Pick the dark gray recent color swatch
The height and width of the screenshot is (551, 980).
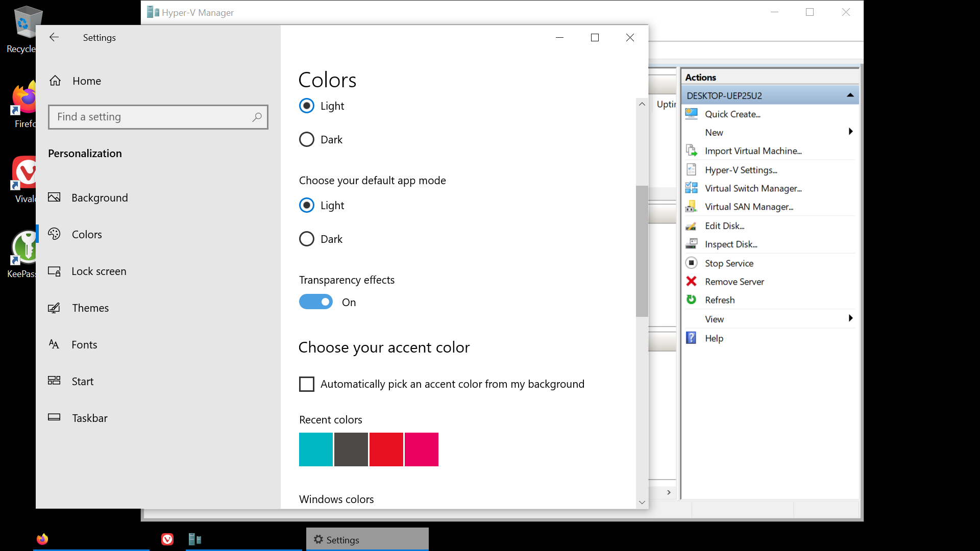(351, 449)
